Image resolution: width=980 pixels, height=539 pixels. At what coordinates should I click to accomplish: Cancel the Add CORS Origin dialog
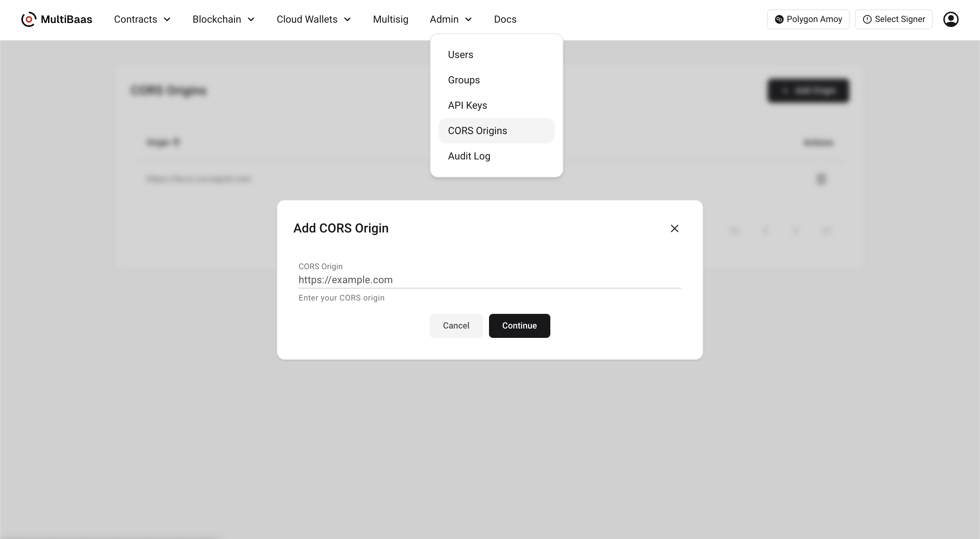click(456, 326)
